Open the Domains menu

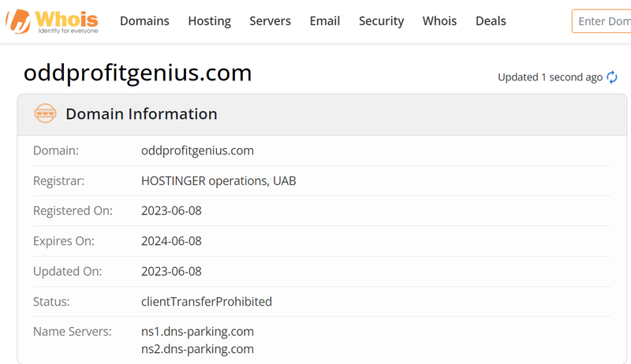[x=144, y=21]
